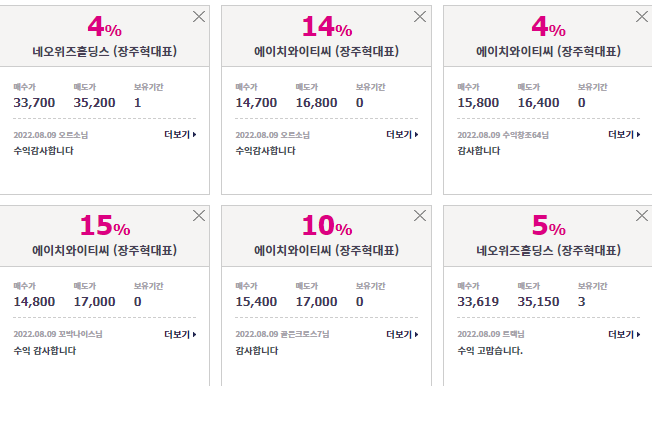The image size is (654, 427).
Task: Expand 더보기 on the 4% 네오위즈홀딩스 card
Action: 180,135
